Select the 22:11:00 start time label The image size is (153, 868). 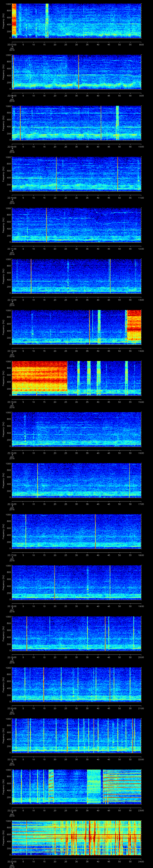(12, 249)
